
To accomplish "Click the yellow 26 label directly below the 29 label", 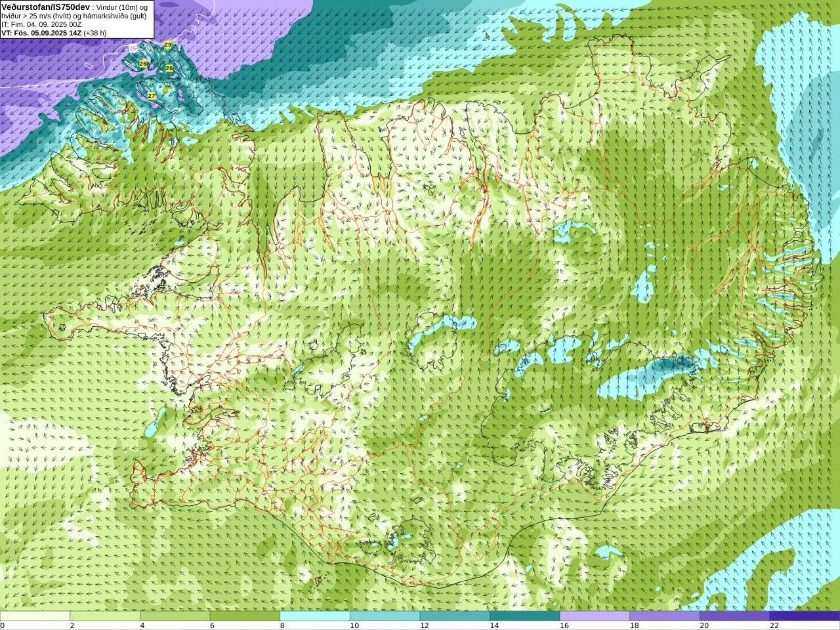I will point(169,68).
